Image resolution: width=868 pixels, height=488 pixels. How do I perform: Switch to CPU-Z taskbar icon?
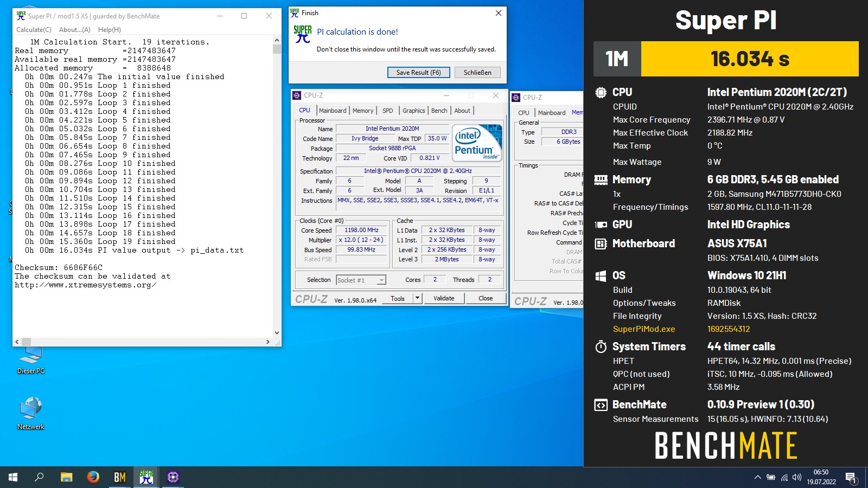point(173,477)
